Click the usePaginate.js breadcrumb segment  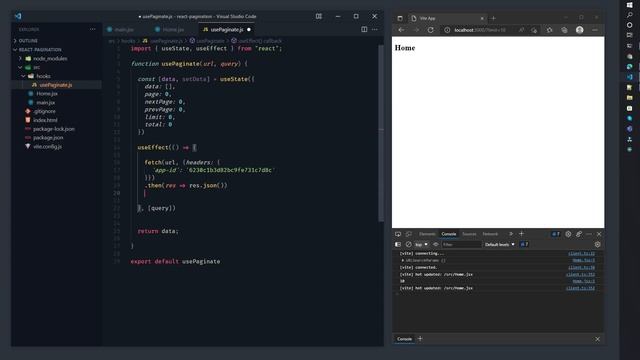click(x=163, y=41)
